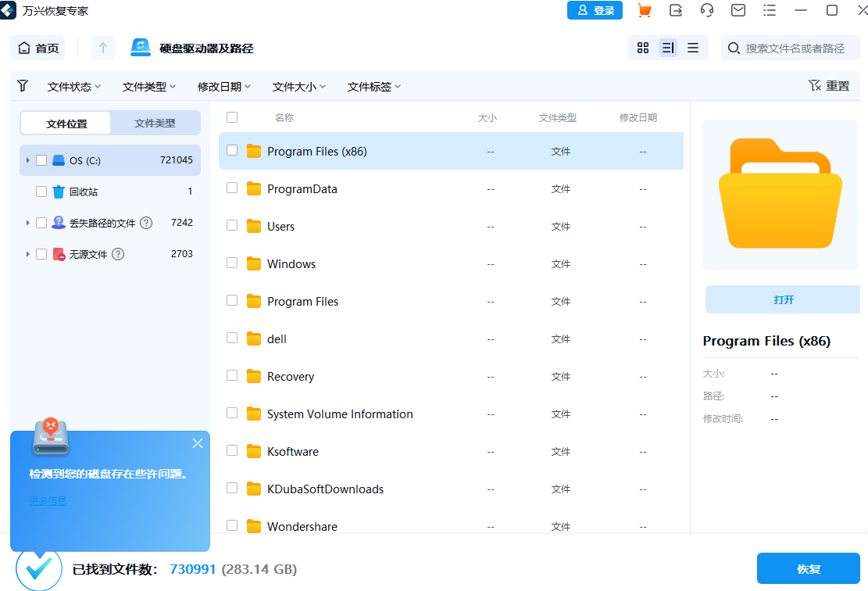Click 首页 to return home
This screenshot has width=868, height=591.
coord(37,48)
